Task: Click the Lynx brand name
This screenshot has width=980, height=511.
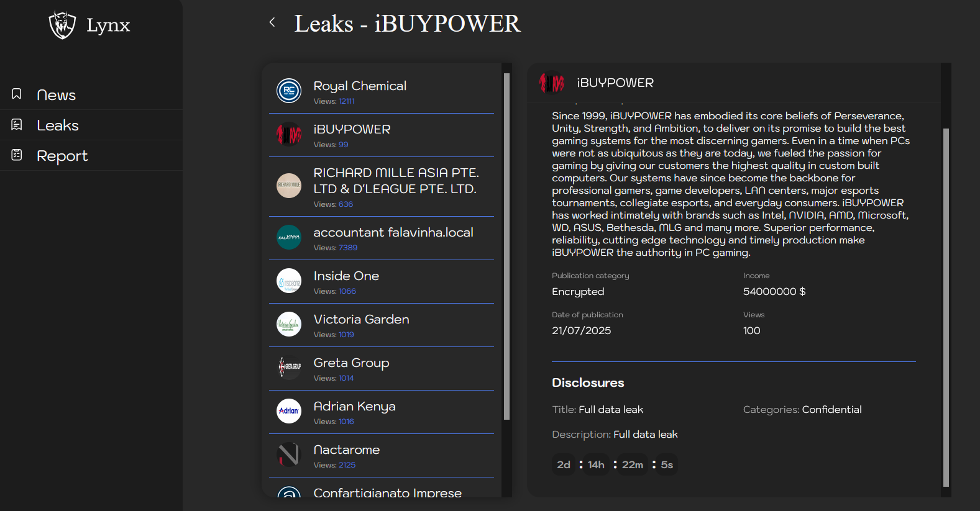Action: [x=108, y=25]
